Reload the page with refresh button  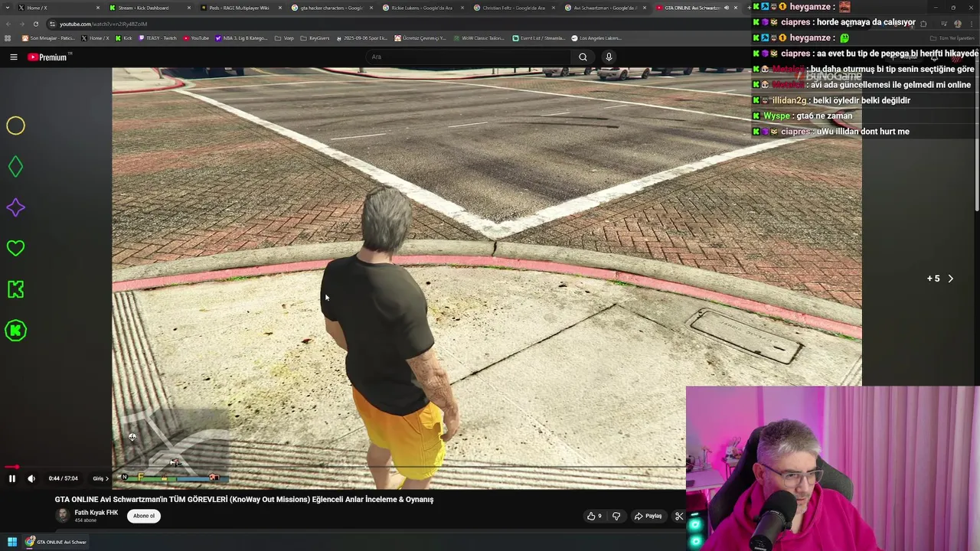35,24
